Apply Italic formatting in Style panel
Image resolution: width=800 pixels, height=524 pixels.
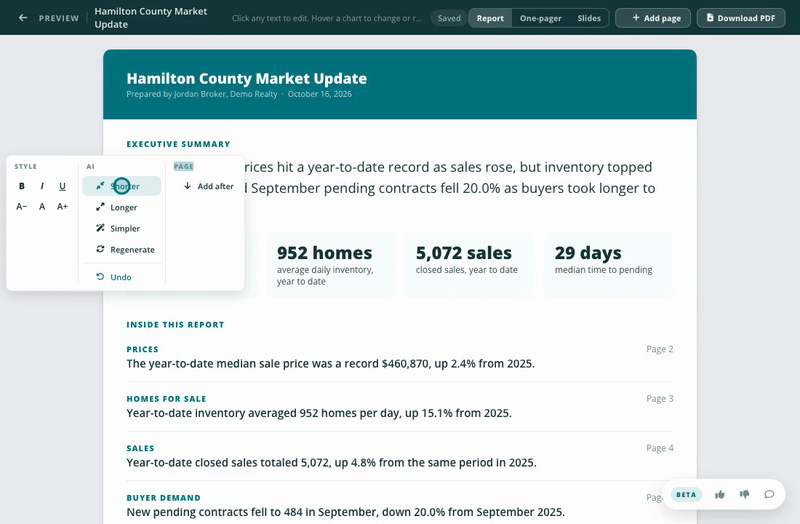click(x=42, y=186)
